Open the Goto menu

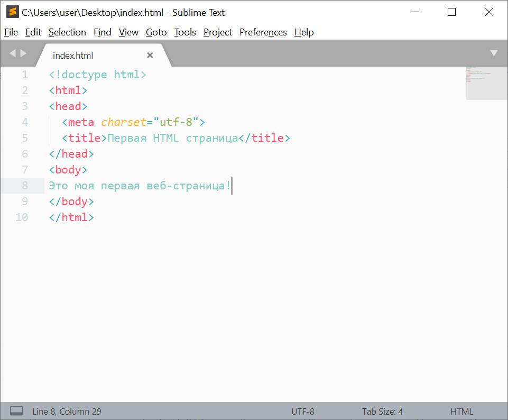pos(156,32)
